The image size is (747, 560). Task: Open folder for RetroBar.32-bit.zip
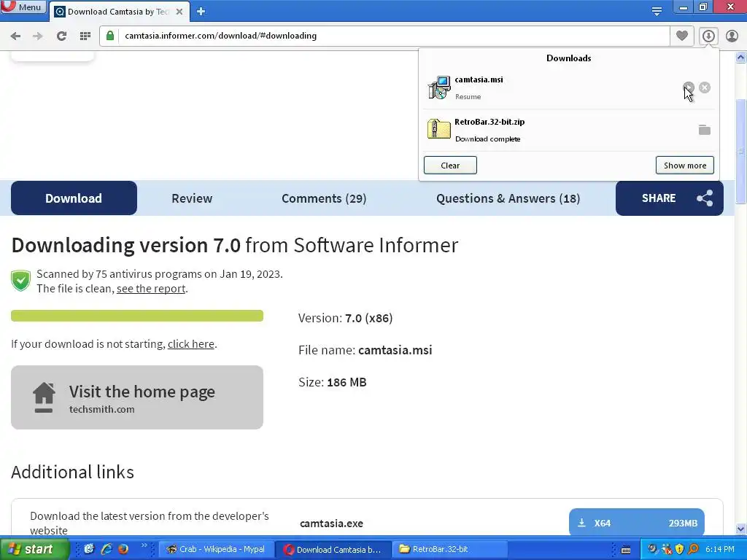click(x=705, y=130)
